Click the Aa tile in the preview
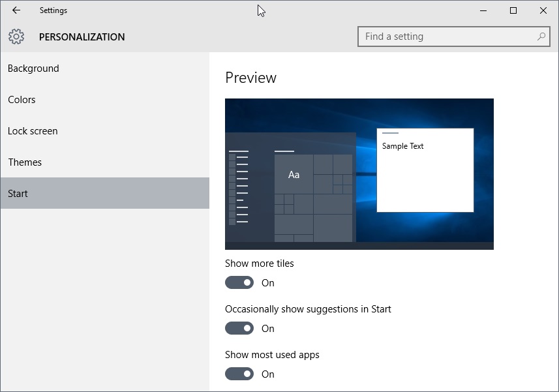 click(294, 174)
